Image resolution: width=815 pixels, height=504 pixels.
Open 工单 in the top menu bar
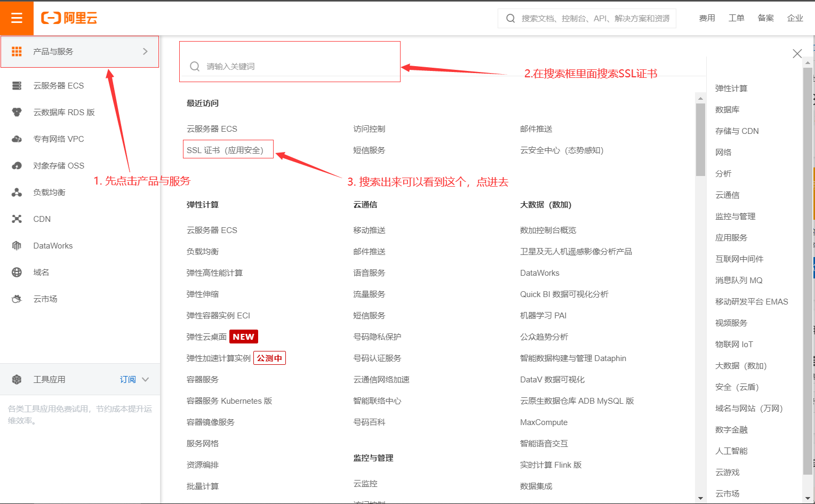(x=736, y=18)
